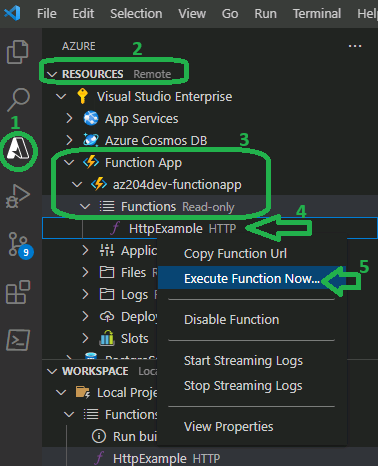The width and height of the screenshot is (378, 466).
Task: Click the App Services globe icon
Action: tap(91, 118)
